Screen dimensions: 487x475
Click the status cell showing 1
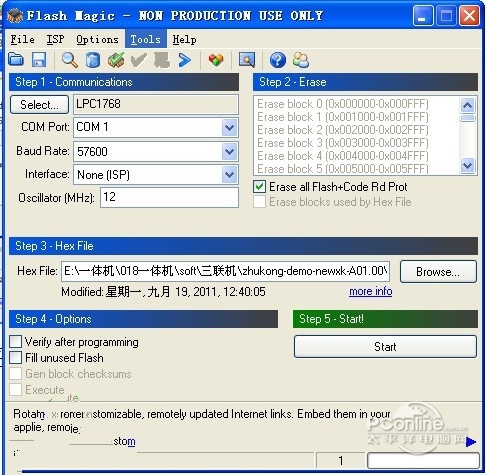tap(340, 461)
